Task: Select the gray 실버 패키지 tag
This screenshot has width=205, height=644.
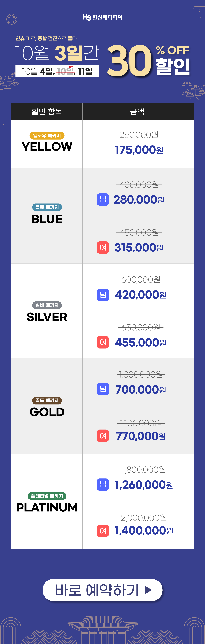Action: tap(47, 305)
